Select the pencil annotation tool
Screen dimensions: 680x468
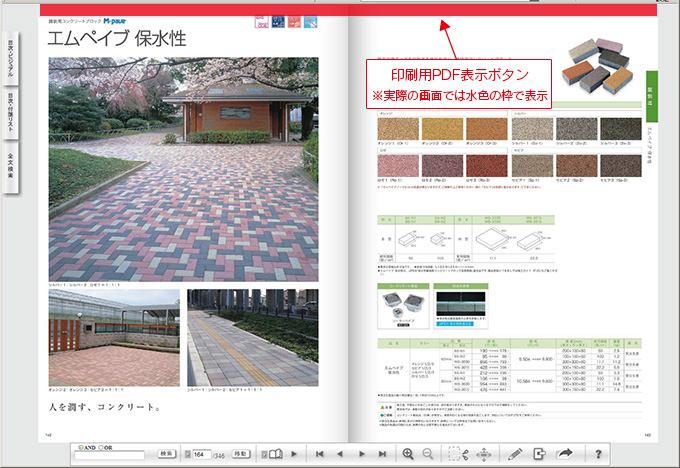pyautogui.click(x=515, y=454)
